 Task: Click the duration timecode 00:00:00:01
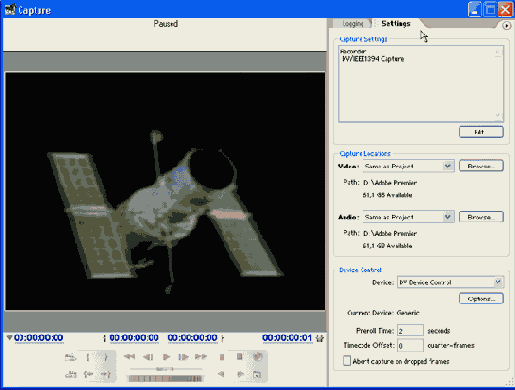287,338
